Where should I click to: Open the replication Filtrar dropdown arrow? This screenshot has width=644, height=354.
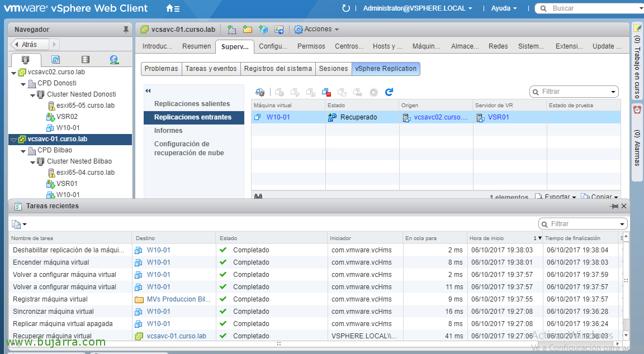613,92
